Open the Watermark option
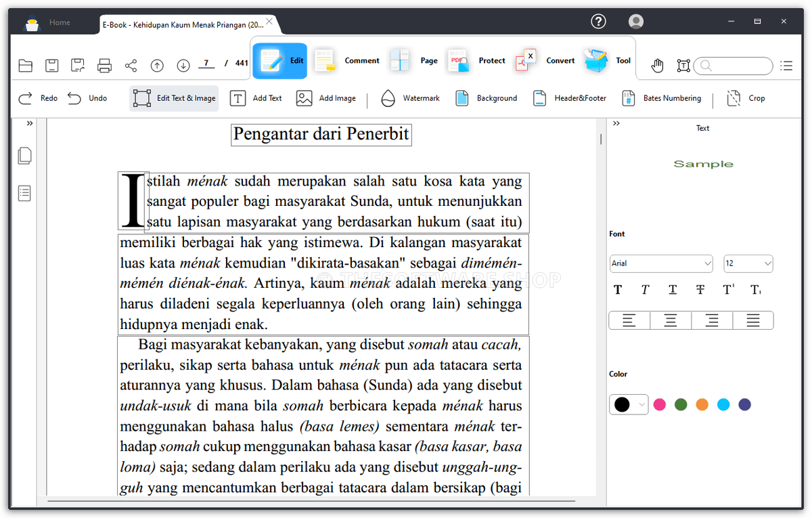 pos(410,98)
